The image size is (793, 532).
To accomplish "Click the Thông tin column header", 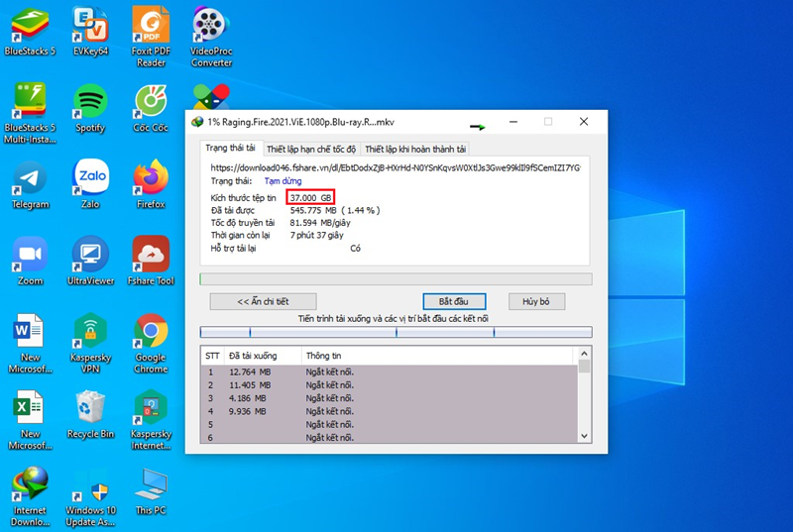I will (439, 356).
